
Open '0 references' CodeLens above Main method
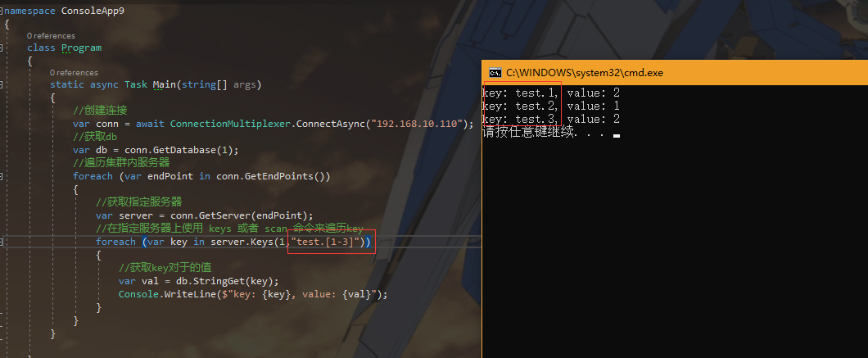tap(74, 73)
